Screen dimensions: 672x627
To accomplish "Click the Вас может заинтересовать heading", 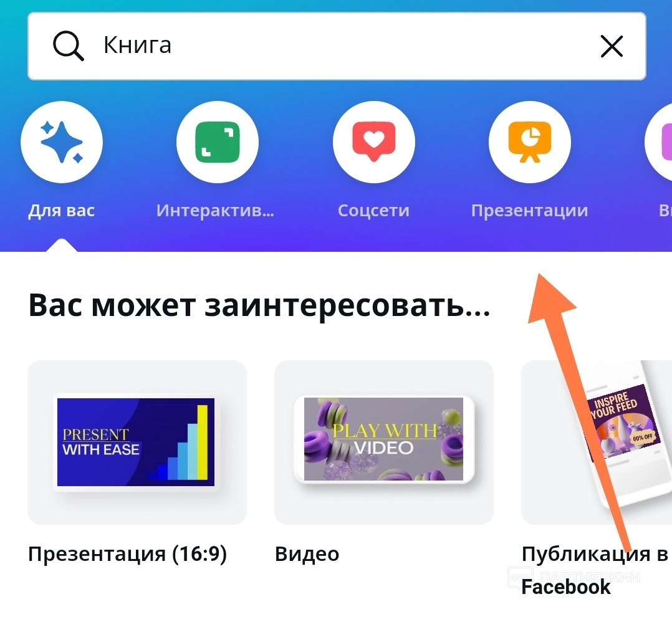I will click(x=259, y=305).
